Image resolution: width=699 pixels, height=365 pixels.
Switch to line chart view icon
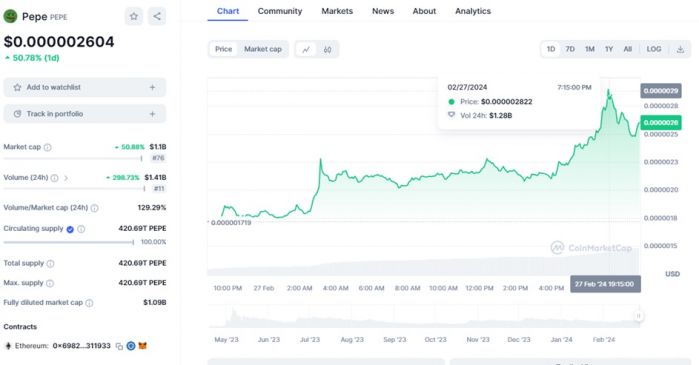306,49
